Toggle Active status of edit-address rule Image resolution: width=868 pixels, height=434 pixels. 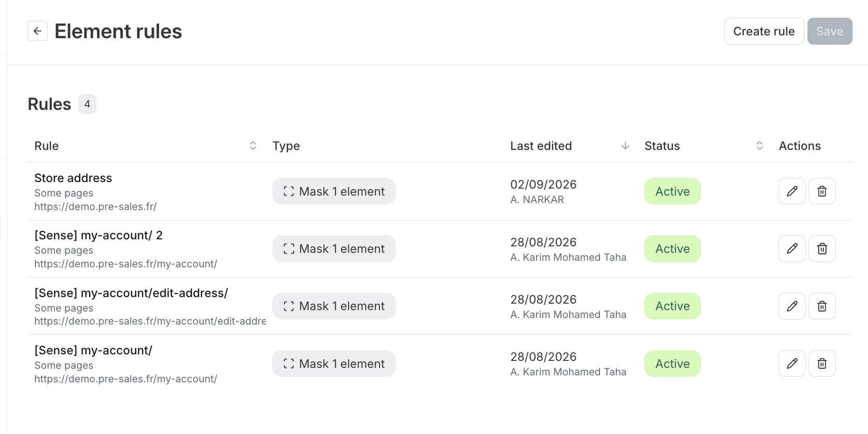[x=672, y=306]
